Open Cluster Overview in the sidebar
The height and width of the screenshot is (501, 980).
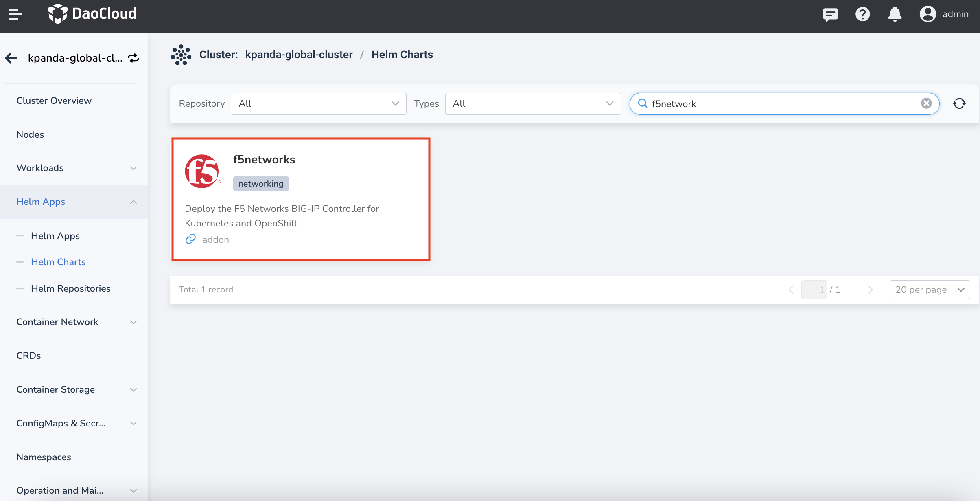click(54, 101)
